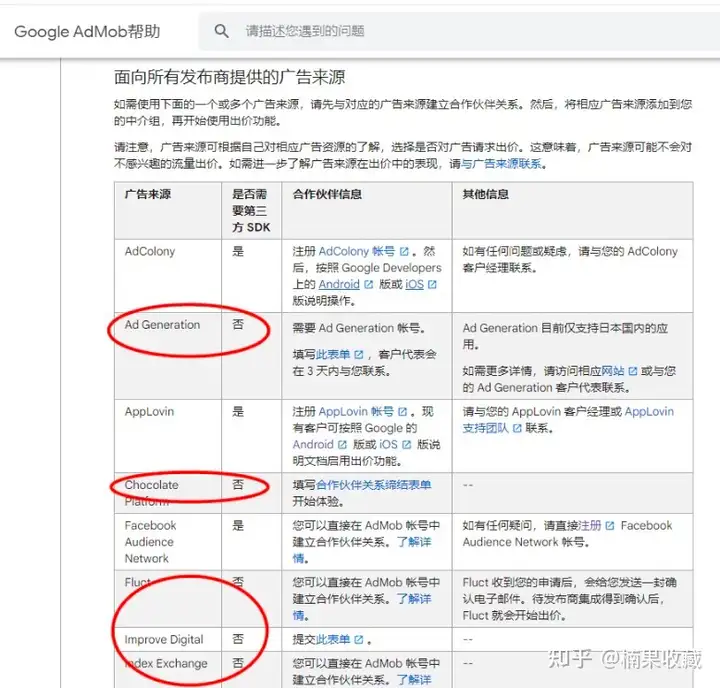Click external-link icon after AppLovin Android
Screen dimensions: 720x688
click(x=342, y=445)
